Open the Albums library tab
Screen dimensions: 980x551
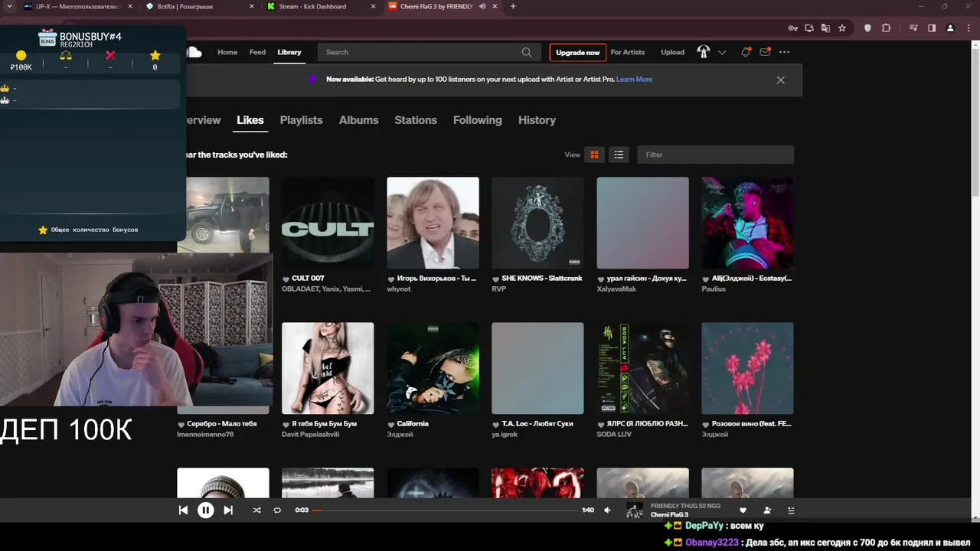point(358,120)
